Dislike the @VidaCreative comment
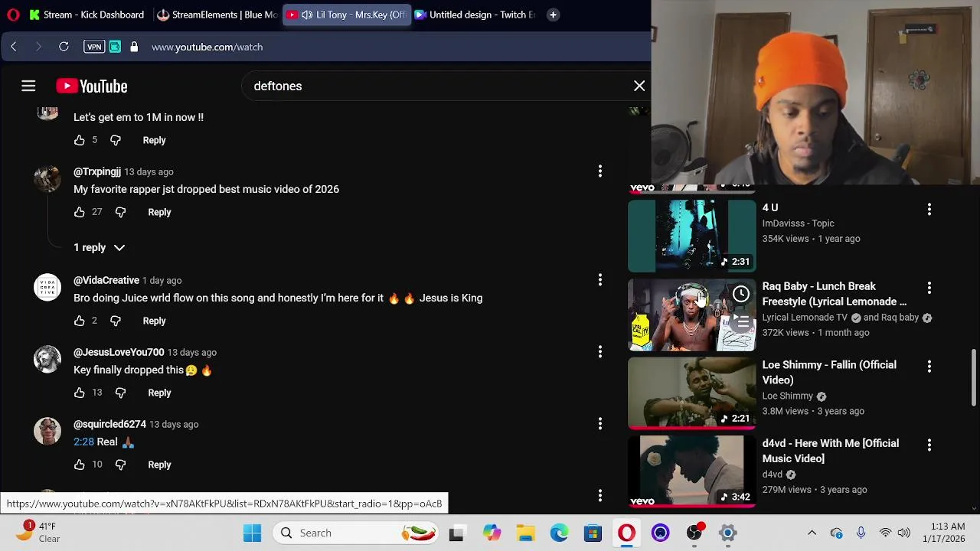The image size is (980, 551). (116, 321)
